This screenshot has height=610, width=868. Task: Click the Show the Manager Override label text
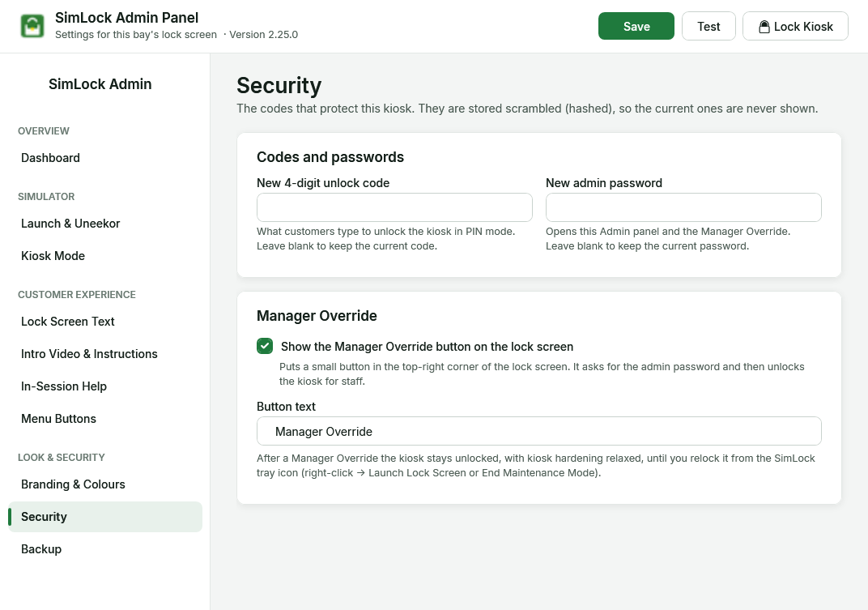coord(428,347)
